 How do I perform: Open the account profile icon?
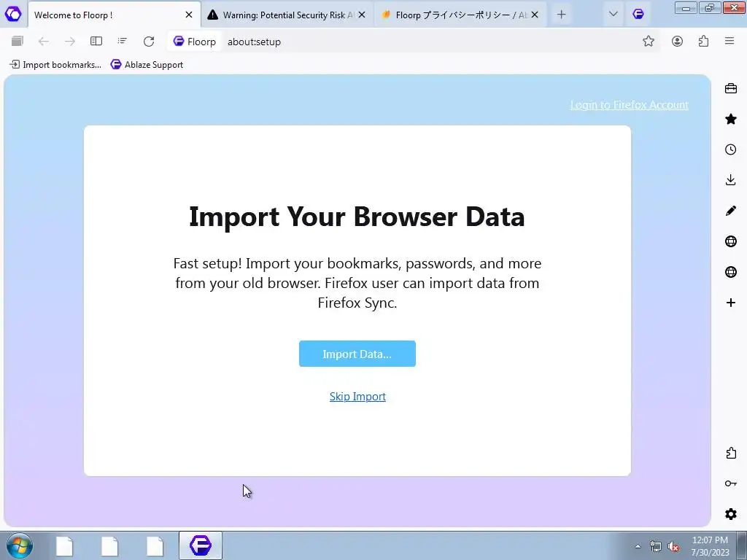[x=677, y=42]
